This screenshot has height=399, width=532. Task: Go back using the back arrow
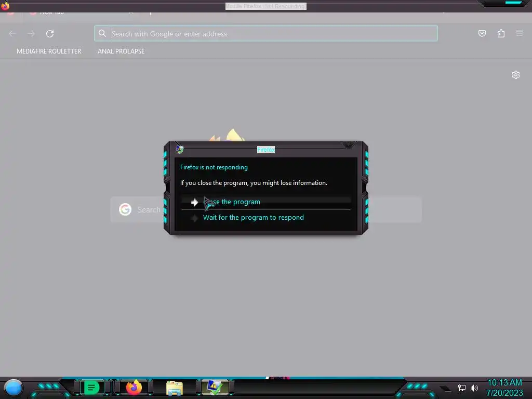12,34
